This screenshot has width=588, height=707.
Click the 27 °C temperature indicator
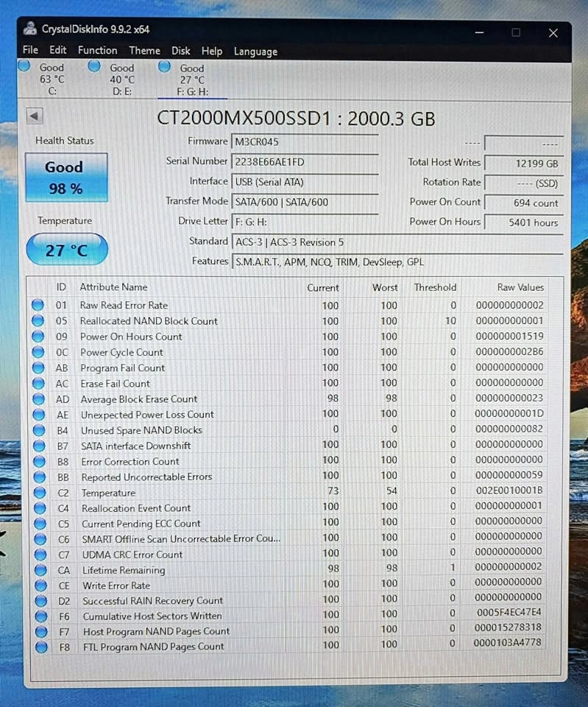click(x=67, y=250)
